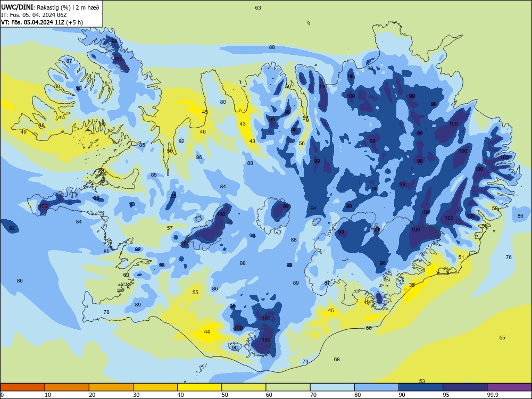Click the '60' humidity value in southwest
This screenshot has height=399, width=532.
126,275
